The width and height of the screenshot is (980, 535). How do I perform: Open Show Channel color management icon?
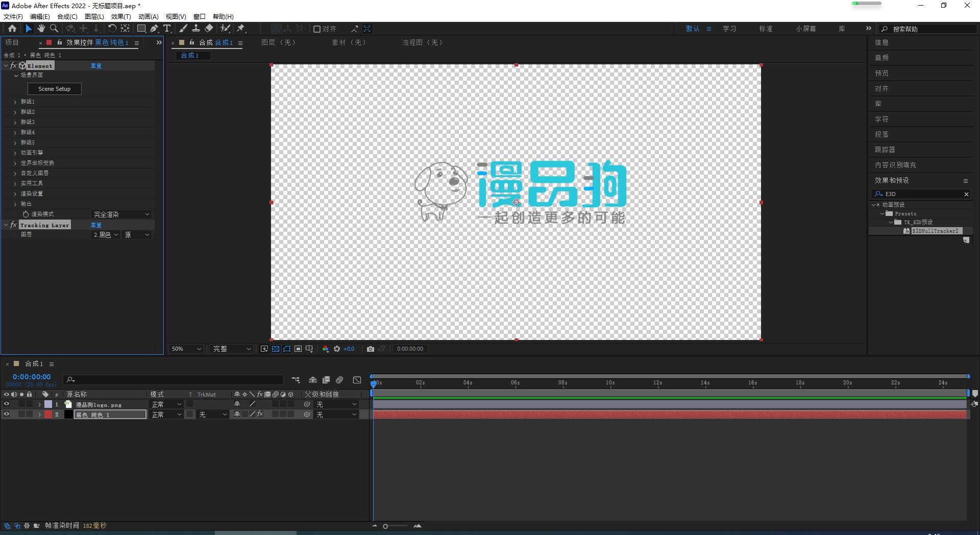[x=326, y=349]
